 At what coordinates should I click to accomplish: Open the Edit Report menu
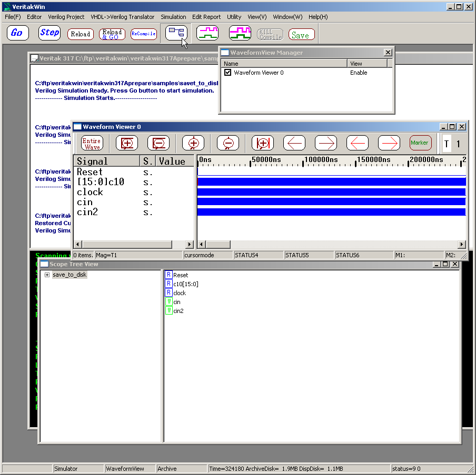206,17
